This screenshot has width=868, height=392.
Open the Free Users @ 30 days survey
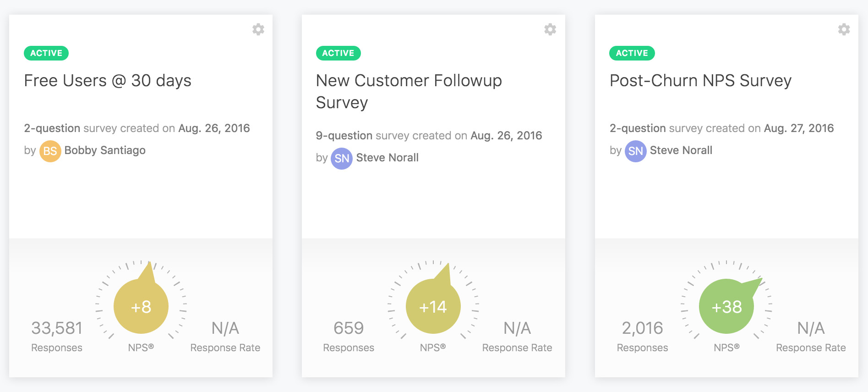point(108,81)
